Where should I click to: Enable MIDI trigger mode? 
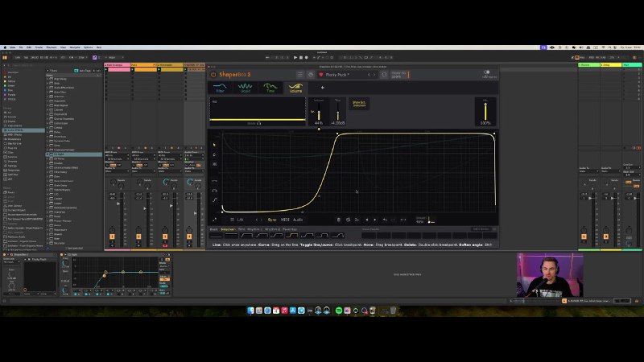[x=285, y=220]
